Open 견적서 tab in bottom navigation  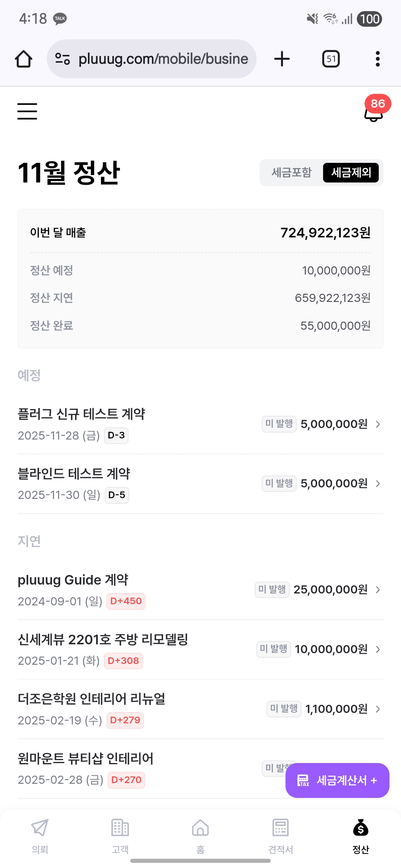281,835
